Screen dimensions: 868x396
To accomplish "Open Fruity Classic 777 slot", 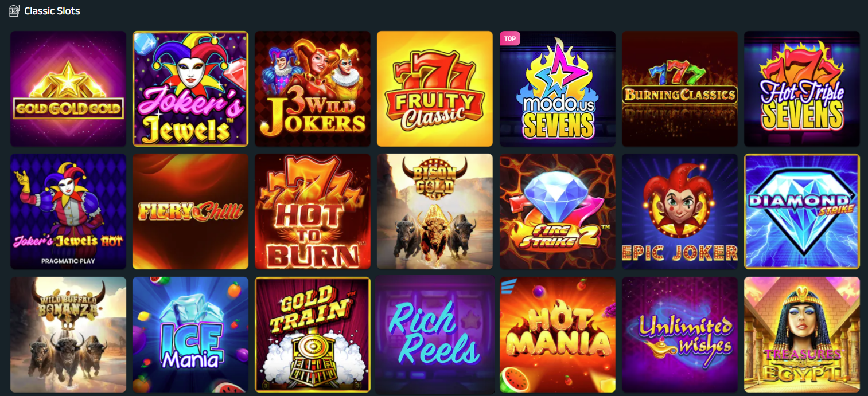I will pyautogui.click(x=435, y=89).
